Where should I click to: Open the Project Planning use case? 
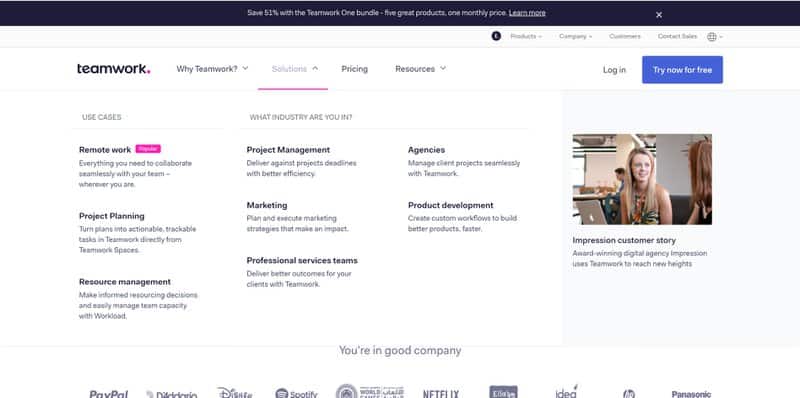point(112,216)
